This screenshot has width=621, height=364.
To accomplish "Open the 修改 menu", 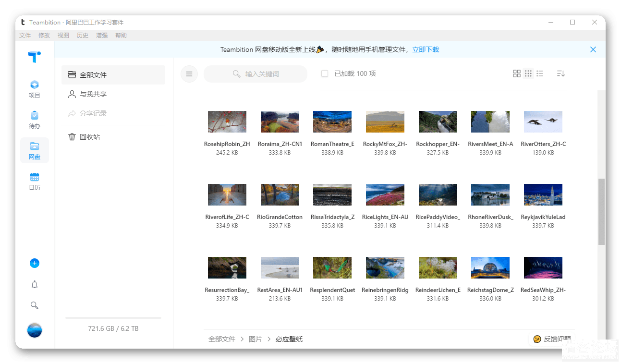I will click(x=44, y=36).
